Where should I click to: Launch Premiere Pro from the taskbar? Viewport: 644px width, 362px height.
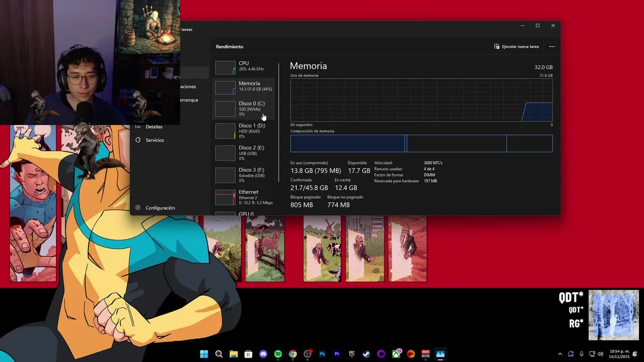(x=337, y=354)
